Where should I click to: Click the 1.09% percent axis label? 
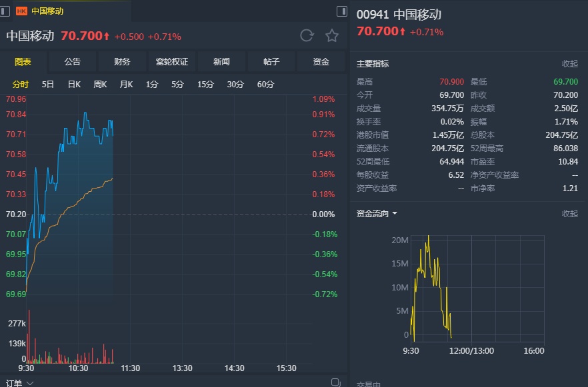(323, 99)
